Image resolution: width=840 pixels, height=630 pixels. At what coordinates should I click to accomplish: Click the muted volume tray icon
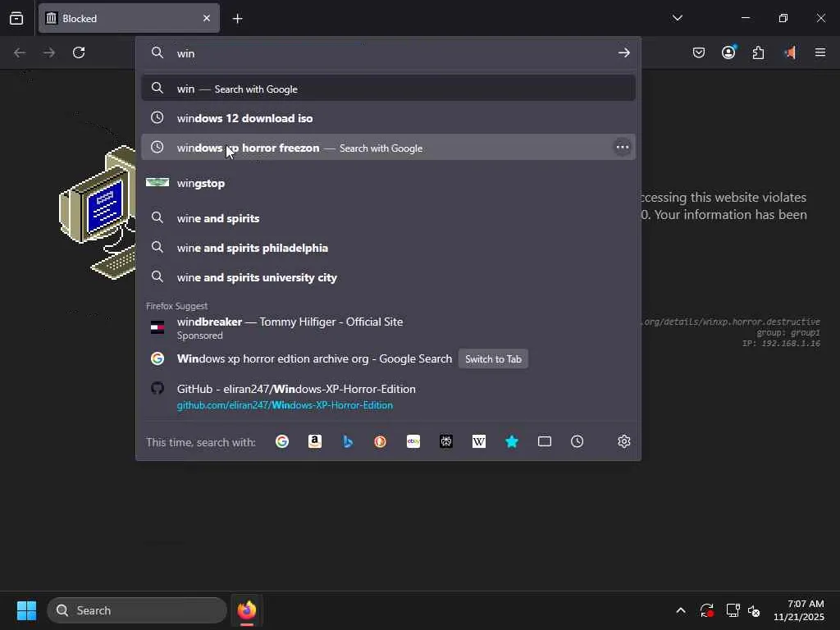754,610
